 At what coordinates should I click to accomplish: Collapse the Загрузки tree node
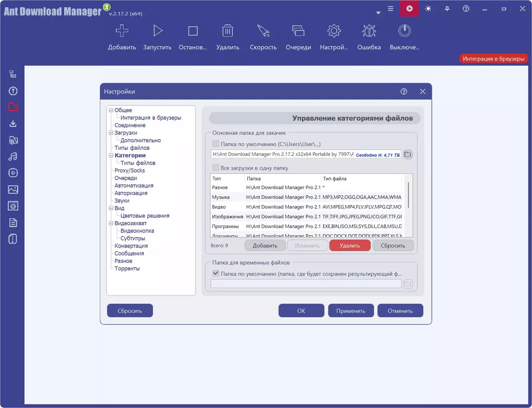click(x=111, y=133)
